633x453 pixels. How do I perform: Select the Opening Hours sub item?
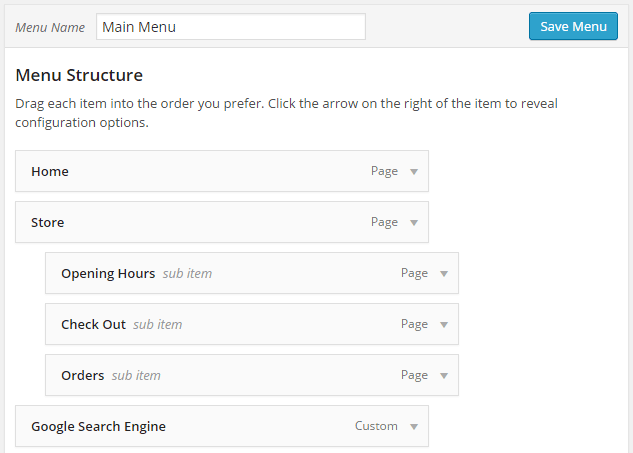pyautogui.click(x=252, y=273)
